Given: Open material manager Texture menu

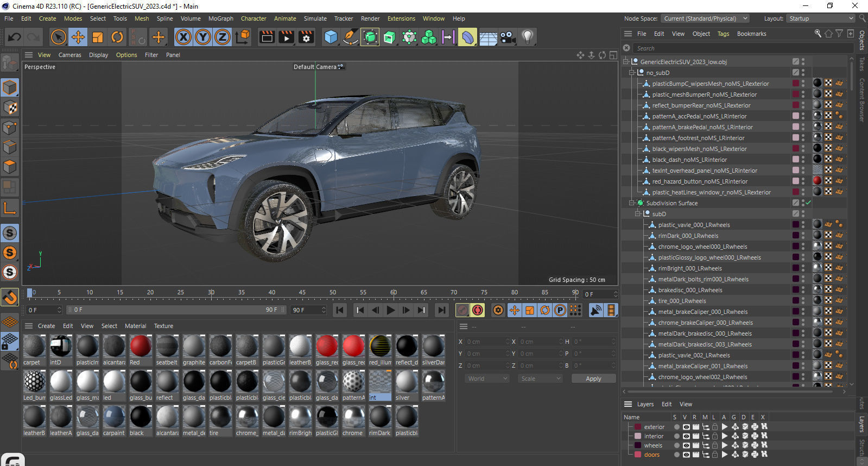Looking at the screenshot, I should 163,326.
